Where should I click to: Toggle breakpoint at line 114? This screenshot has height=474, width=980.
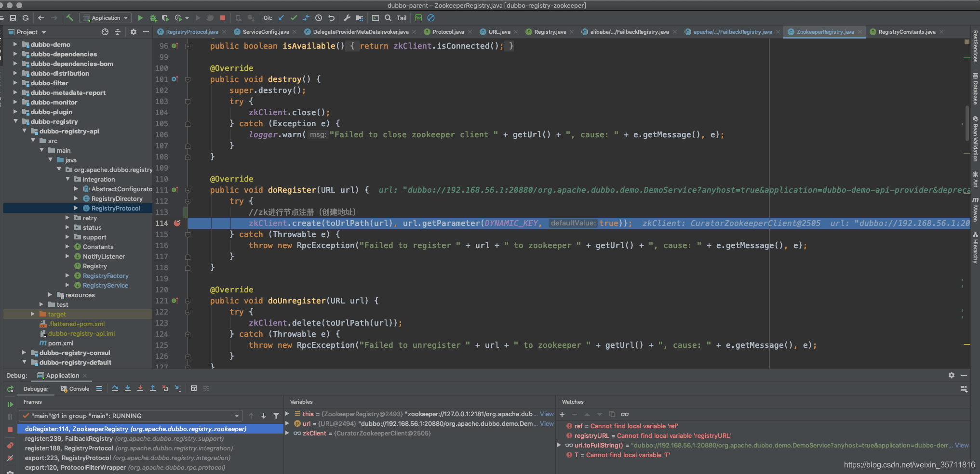tap(177, 223)
